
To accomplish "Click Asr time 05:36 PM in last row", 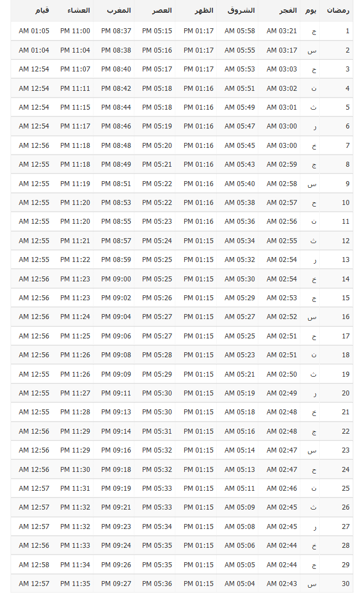I will pyautogui.click(x=157, y=584).
